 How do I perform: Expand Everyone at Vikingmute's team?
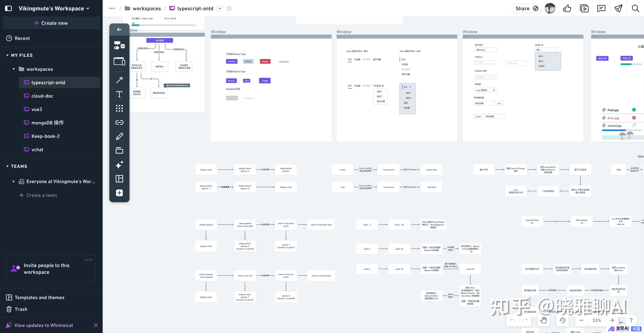coord(14,181)
